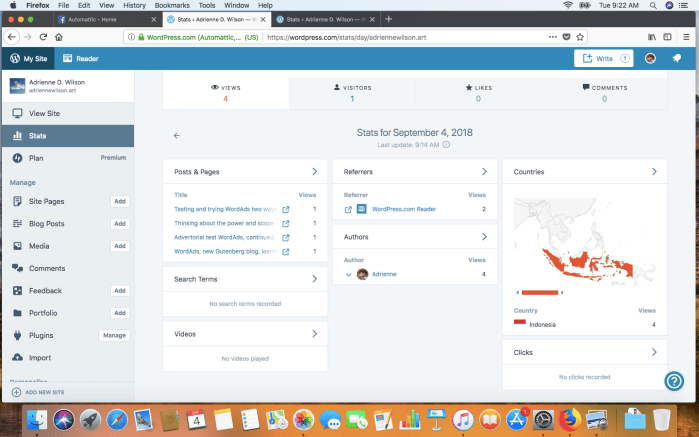Open external link icon for WordPress.com Reader referrer

(348, 209)
